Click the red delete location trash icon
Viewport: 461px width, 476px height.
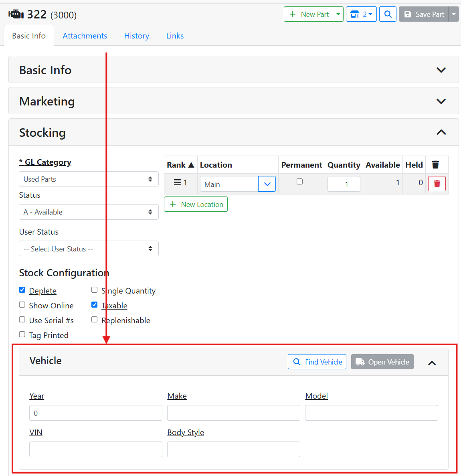(x=437, y=184)
